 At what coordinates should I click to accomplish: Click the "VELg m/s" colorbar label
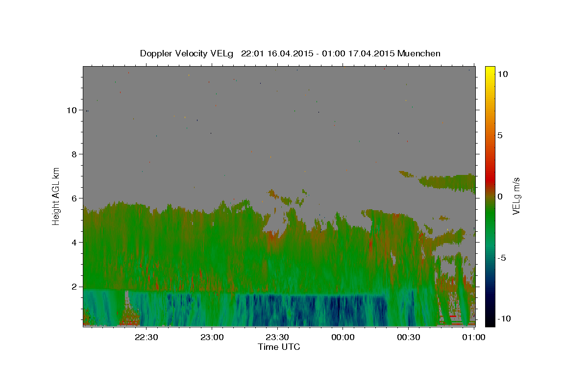516,196
